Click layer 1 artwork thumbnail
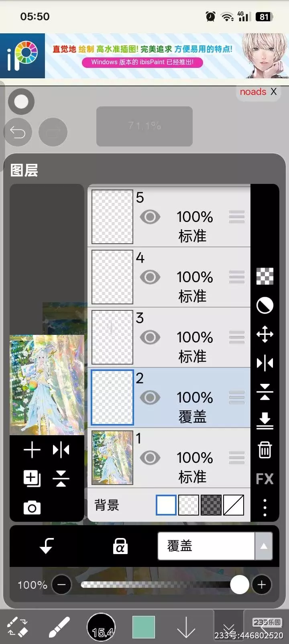 click(x=112, y=458)
